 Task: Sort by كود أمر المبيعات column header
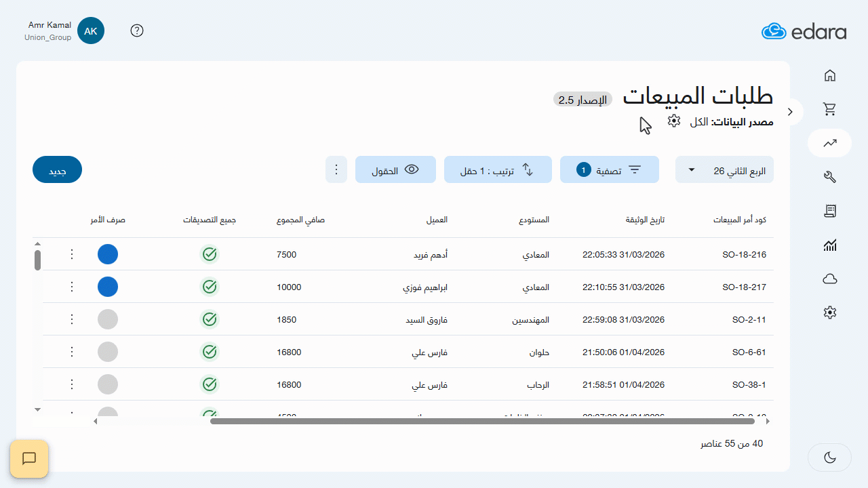pos(740,220)
